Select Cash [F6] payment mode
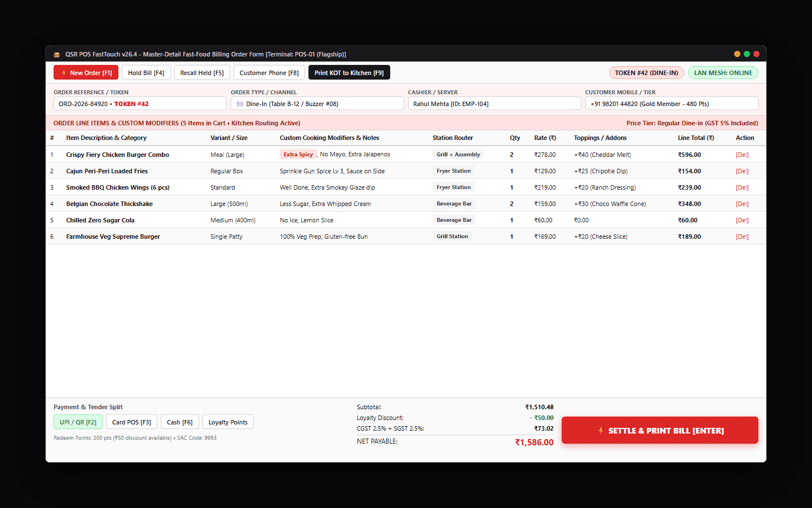Screen dimensions: 812x508 [x=179, y=422]
